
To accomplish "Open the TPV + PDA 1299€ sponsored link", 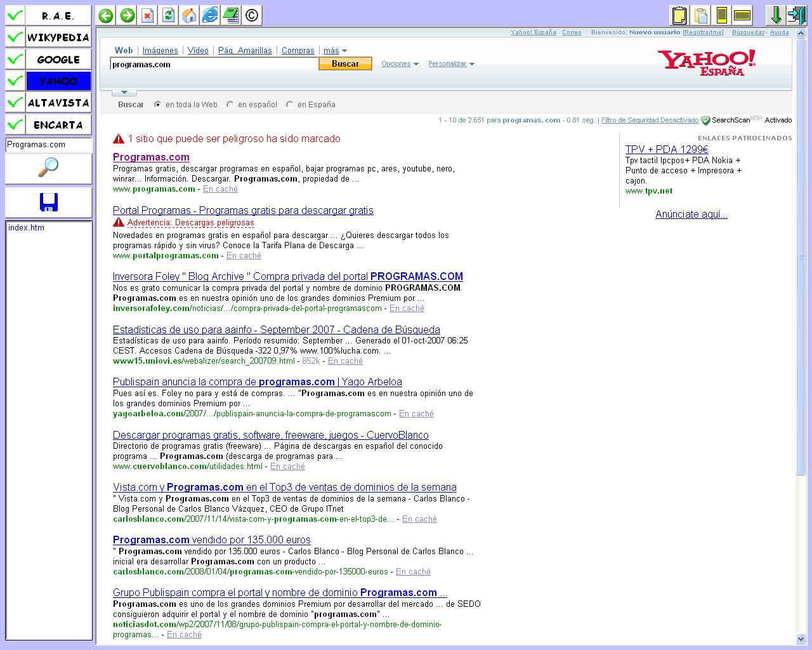I will click(667, 149).
